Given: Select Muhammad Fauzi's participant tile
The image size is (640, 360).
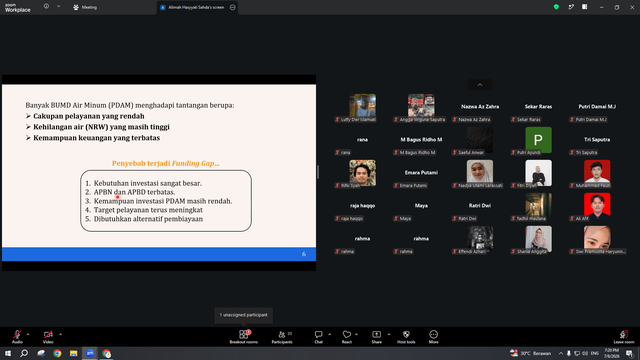Looking at the screenshot, I should 597,174.
